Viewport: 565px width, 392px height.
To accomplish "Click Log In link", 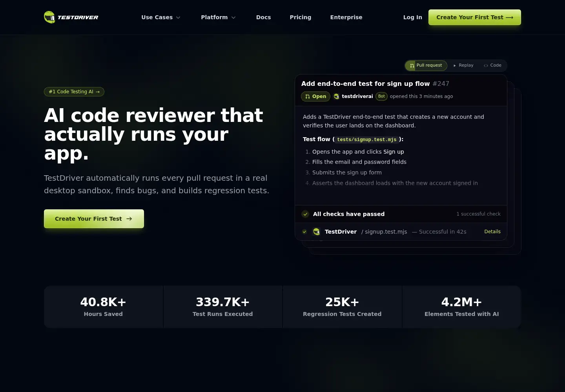I will click(x=413, y=17).
